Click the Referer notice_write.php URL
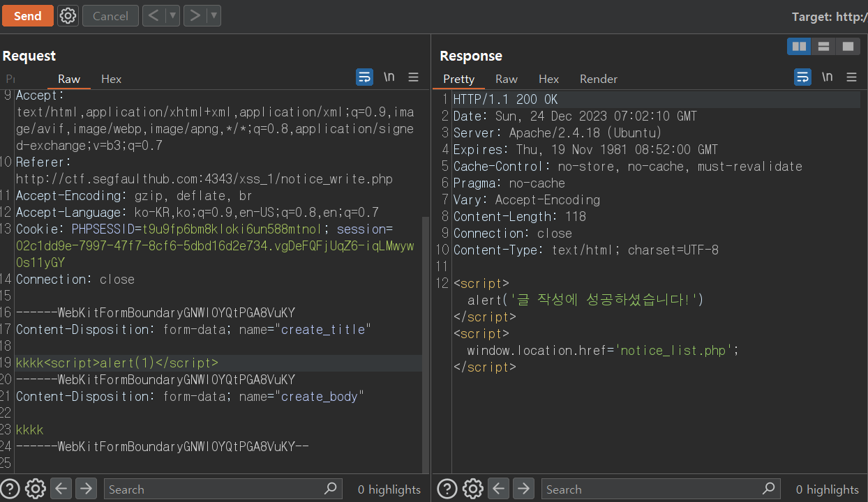This screenshot has width=868, height=502. [x=204, y=178]
